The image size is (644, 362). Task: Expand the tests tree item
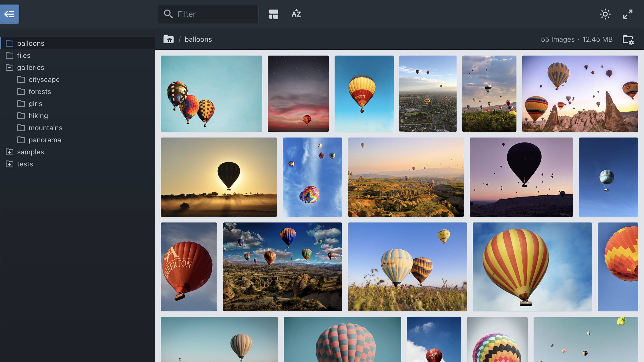click(x=9, y=164)
